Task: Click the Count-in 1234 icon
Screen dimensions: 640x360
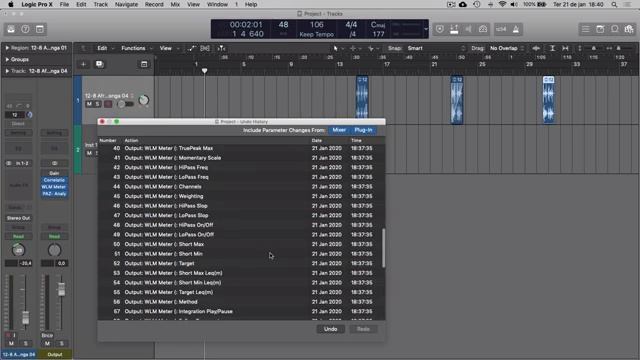Action: pyautogui.click(x=501, y=29)
